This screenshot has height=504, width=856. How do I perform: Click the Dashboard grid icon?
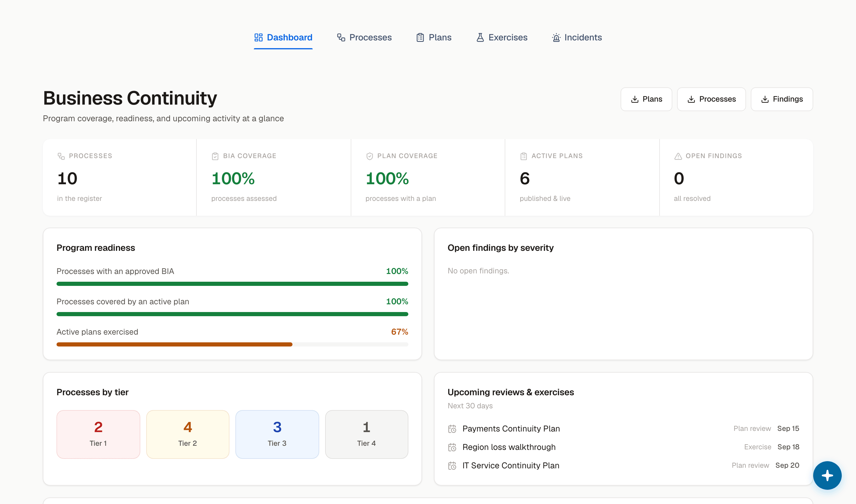click(259, 37)
